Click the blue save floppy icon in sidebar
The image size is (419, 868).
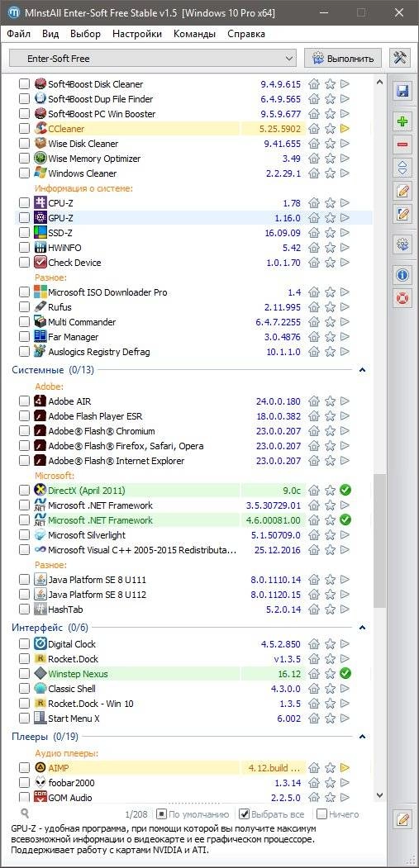[402, 91]
